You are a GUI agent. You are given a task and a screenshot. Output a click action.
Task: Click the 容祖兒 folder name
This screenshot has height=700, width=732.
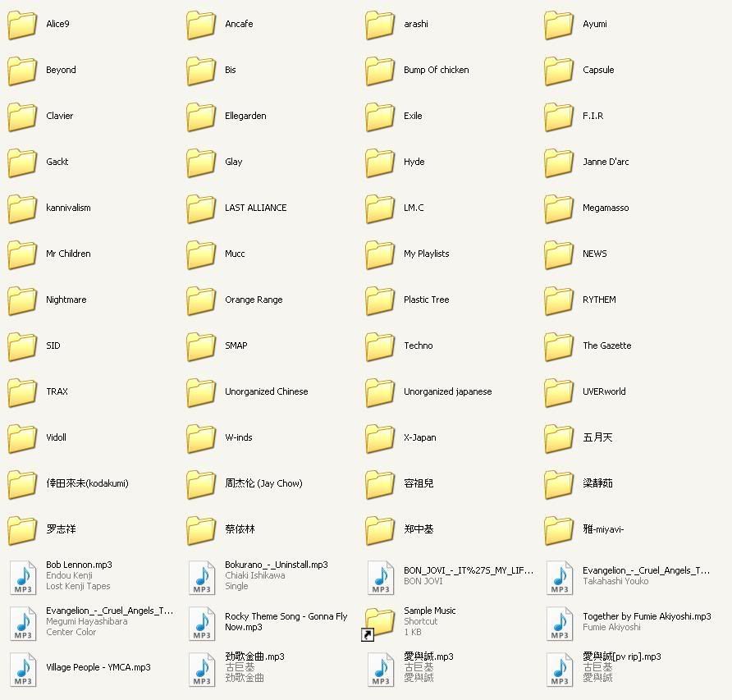pyautogui.click(x=419, y=483)
